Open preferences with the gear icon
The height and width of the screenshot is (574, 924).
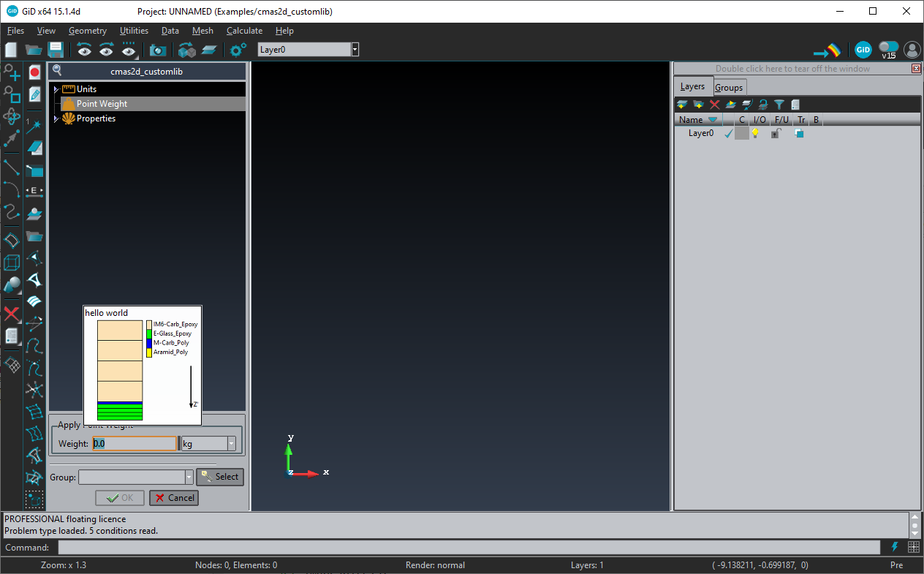[238, 50]
